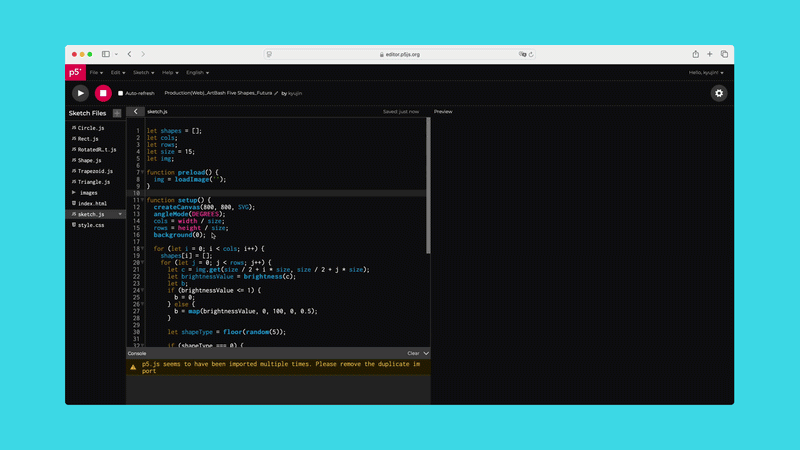Open the Sketch menu

(x=143, y=72)
